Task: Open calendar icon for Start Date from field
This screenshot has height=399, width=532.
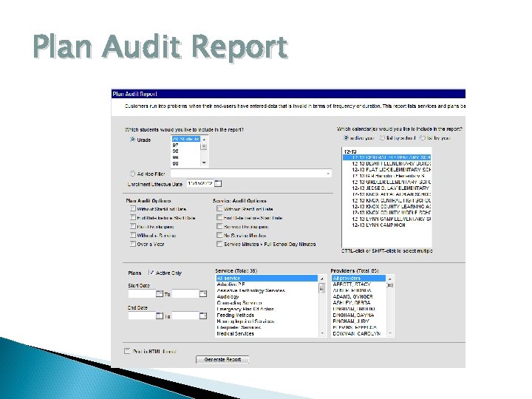Action: [160, 294]
